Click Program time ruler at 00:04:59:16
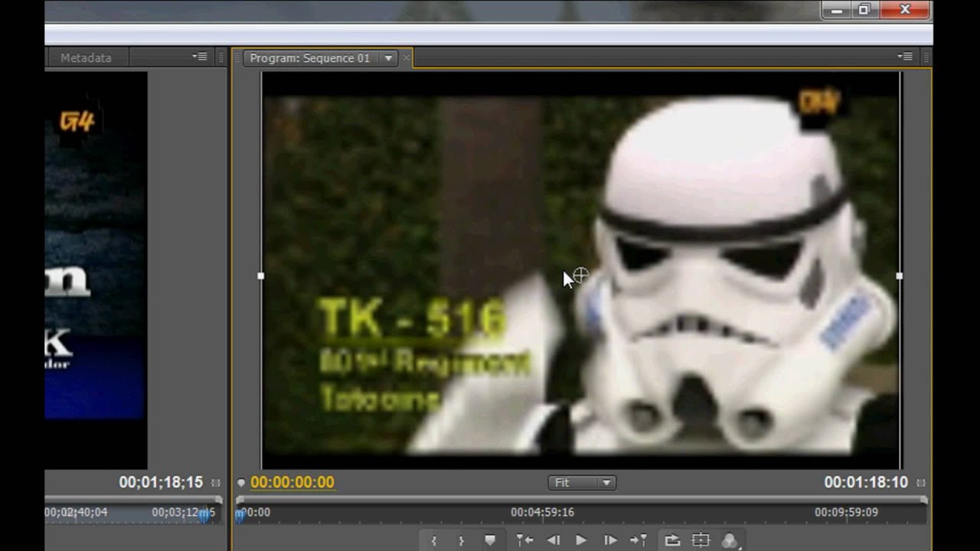 pos(542,512)
